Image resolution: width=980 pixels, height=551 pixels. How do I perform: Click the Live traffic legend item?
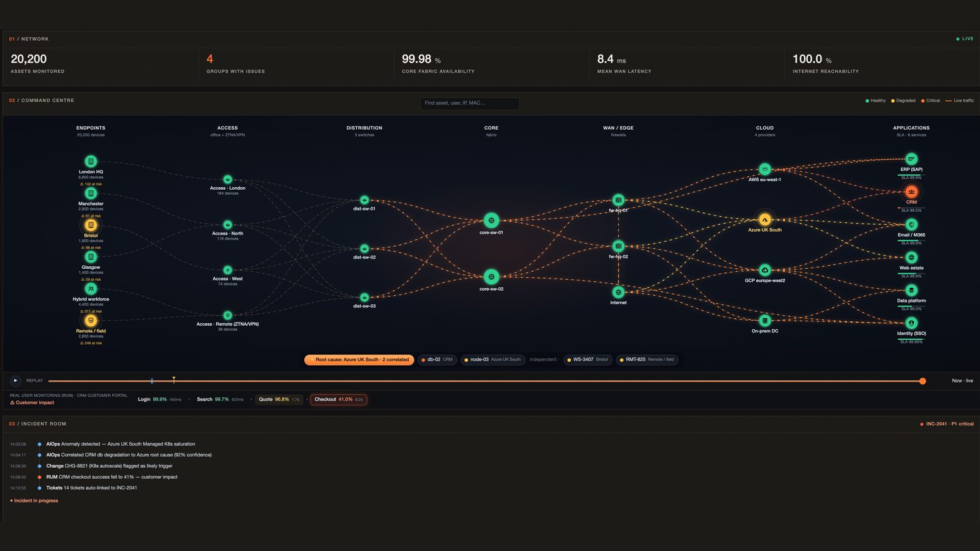[960, 100]
